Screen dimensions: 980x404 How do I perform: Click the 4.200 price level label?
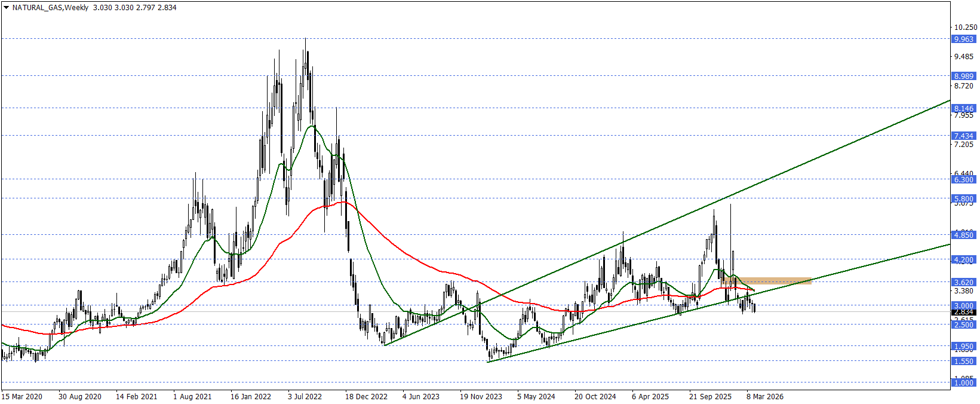963,259
